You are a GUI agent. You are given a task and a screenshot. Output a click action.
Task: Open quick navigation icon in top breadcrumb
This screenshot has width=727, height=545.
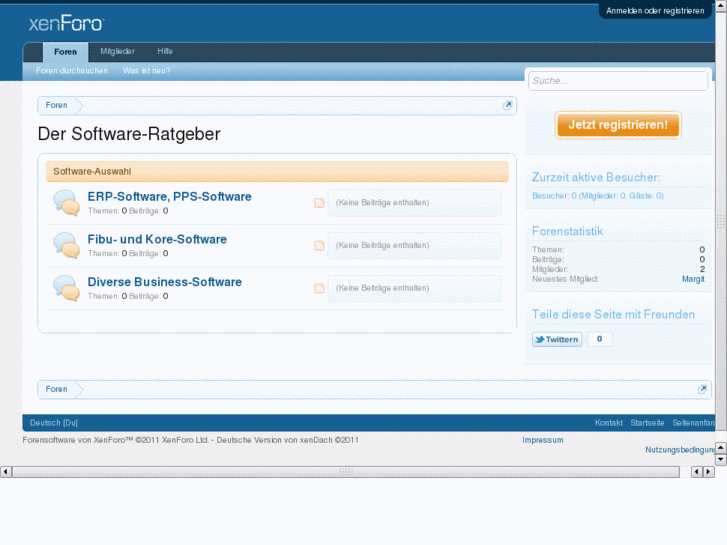508,105
